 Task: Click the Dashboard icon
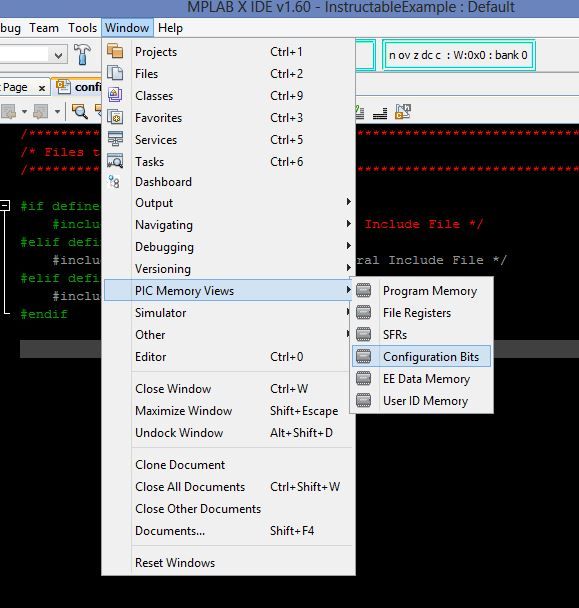(x=114, y=181)
